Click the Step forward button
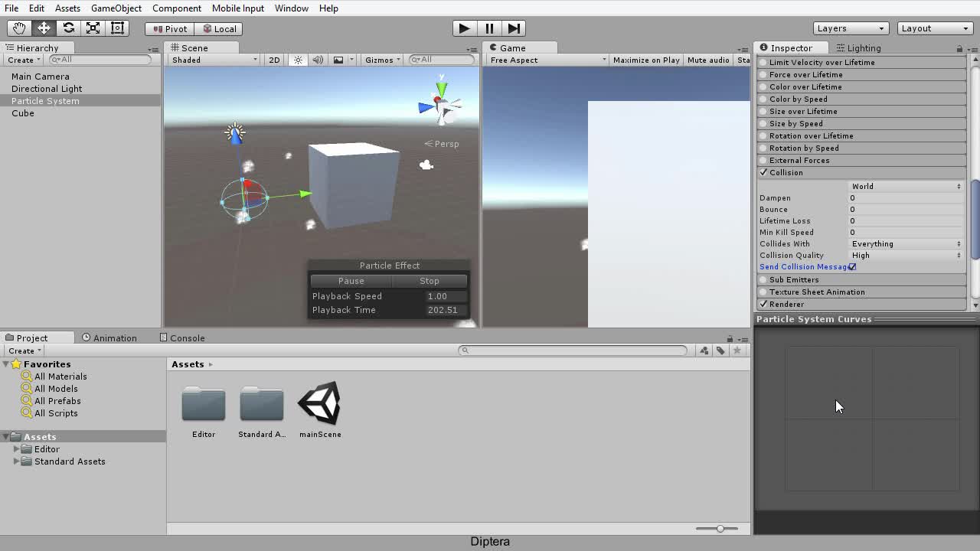The image size is (980, 551). click(514, 28)
